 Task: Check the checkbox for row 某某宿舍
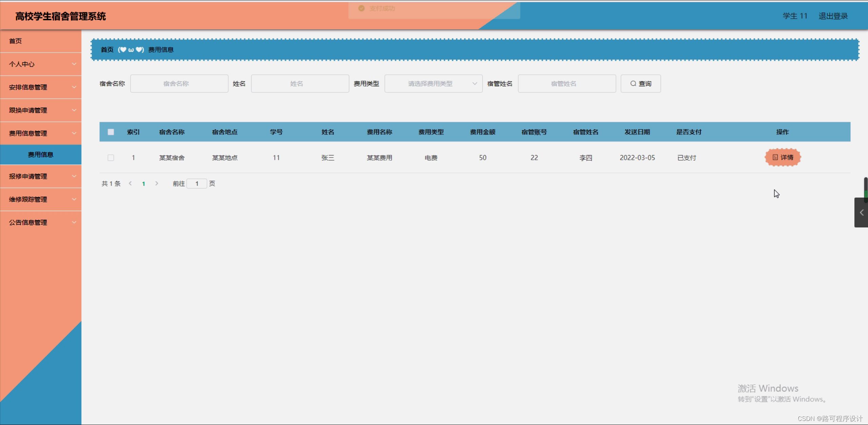coord(111,158)
